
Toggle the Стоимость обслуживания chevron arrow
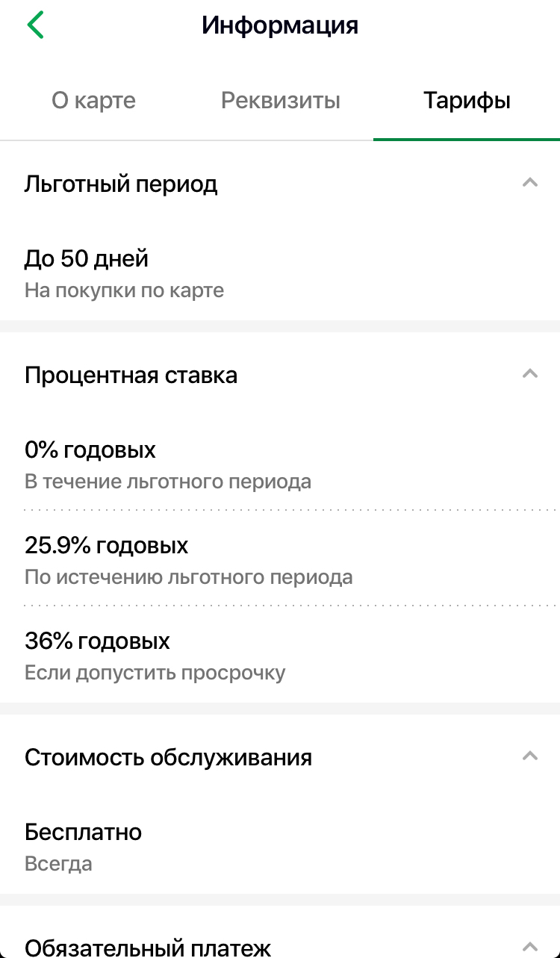pos(530,756)
